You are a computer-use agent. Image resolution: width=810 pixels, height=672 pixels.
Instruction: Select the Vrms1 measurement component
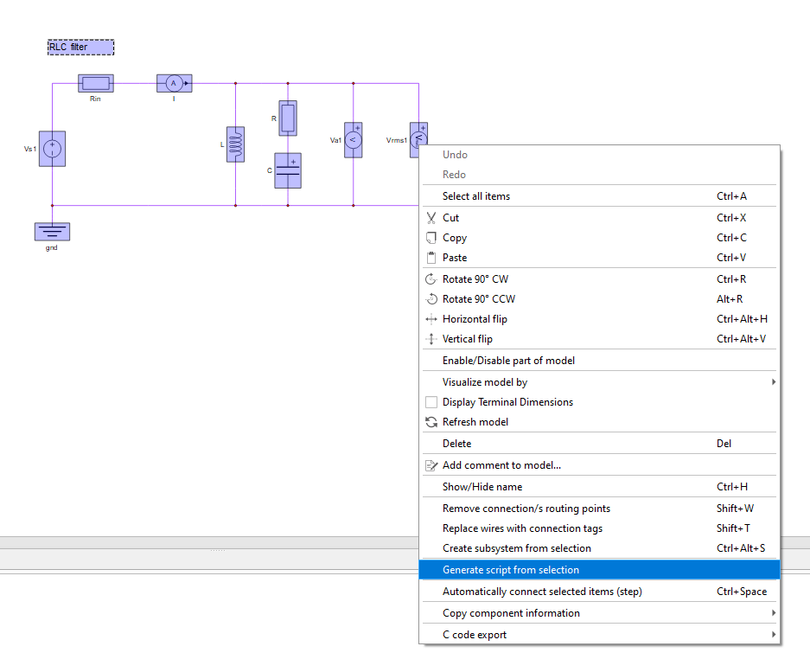pyautogui.click(x=418, y=136)
